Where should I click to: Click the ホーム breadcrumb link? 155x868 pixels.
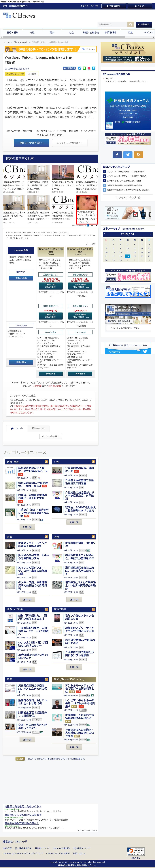point(7,42)
